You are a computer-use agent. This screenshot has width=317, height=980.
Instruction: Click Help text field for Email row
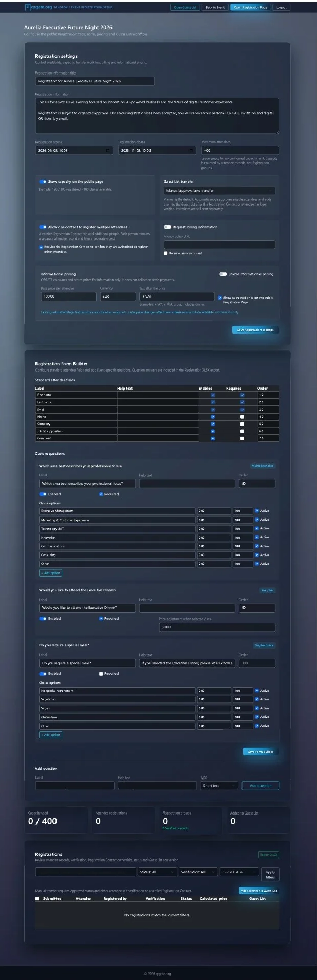point(158,410)
